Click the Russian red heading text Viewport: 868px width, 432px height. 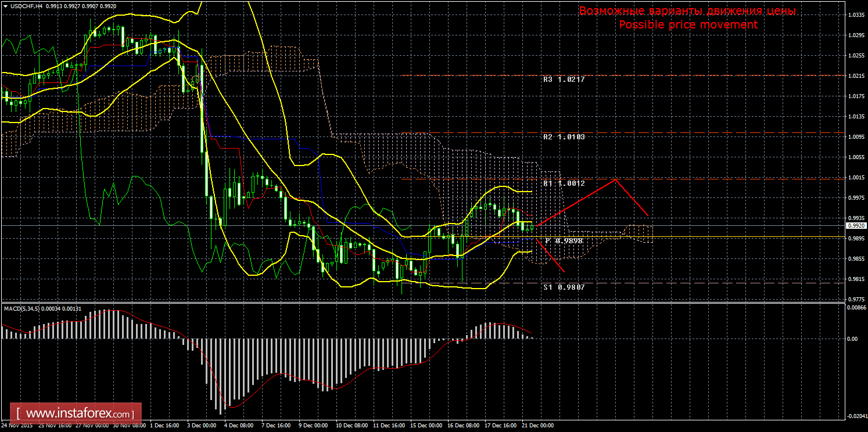point(688,11)
